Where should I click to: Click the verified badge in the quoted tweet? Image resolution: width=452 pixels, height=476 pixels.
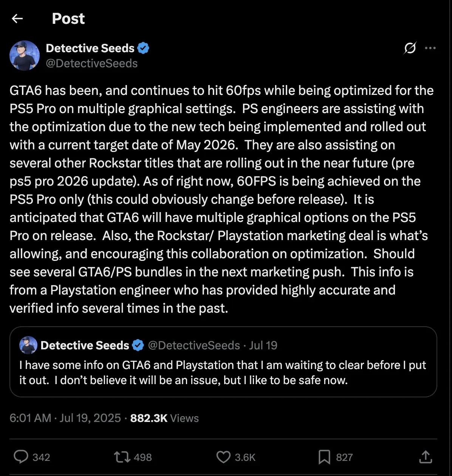138,345
